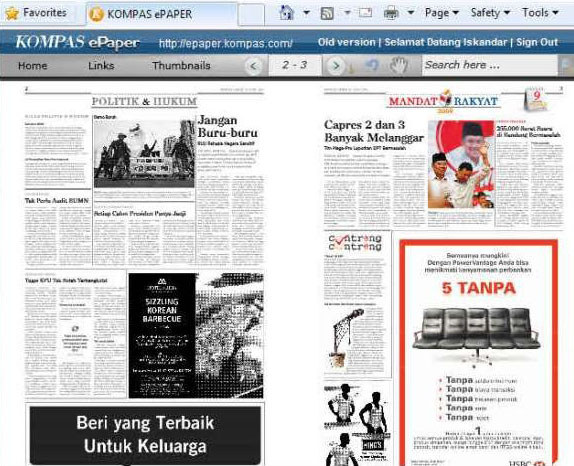The height and width of the screenshot is (466, 574).
Task: Click the Read Mail icon
Action: (x=365, y=13)
